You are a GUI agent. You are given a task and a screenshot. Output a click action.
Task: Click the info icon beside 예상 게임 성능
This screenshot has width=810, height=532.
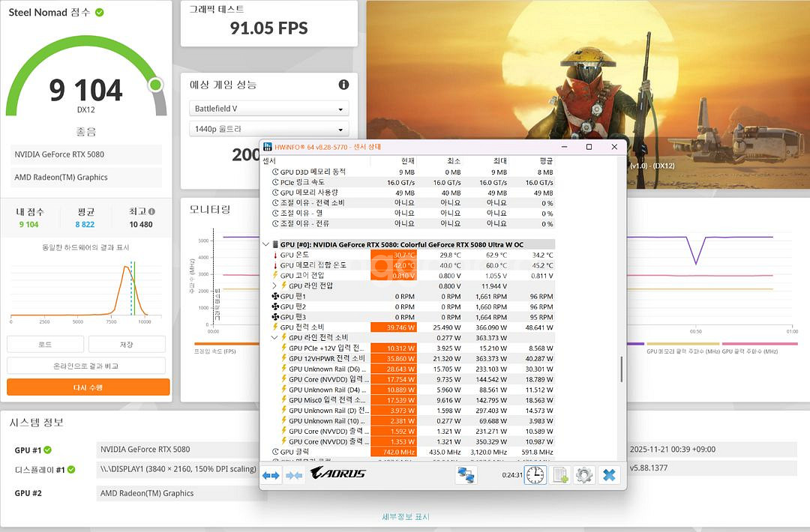tap(343, 85)
